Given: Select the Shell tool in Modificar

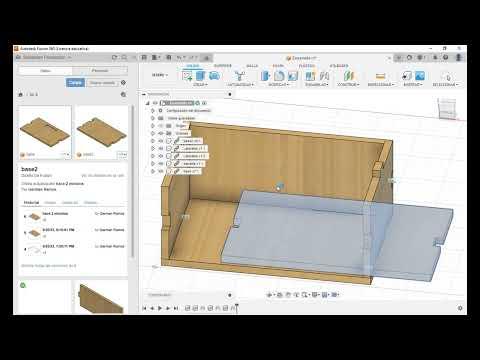Looking at the screenshot, I should point(292,76).
